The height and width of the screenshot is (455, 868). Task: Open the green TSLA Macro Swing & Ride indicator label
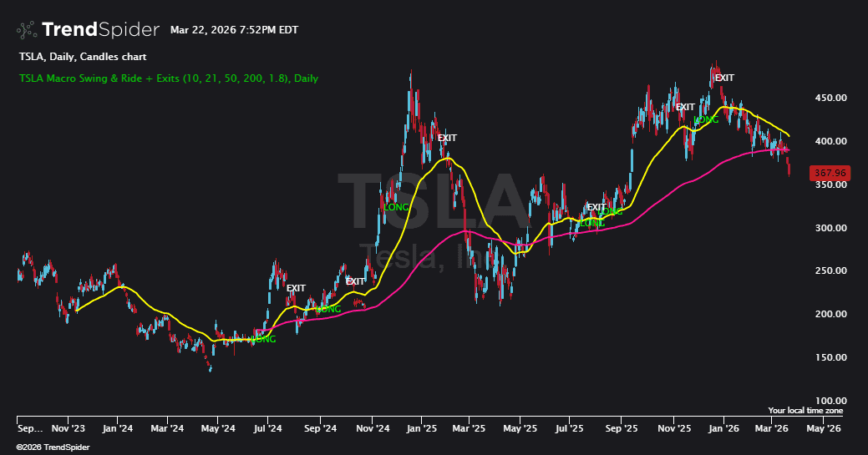click(169, 78)
